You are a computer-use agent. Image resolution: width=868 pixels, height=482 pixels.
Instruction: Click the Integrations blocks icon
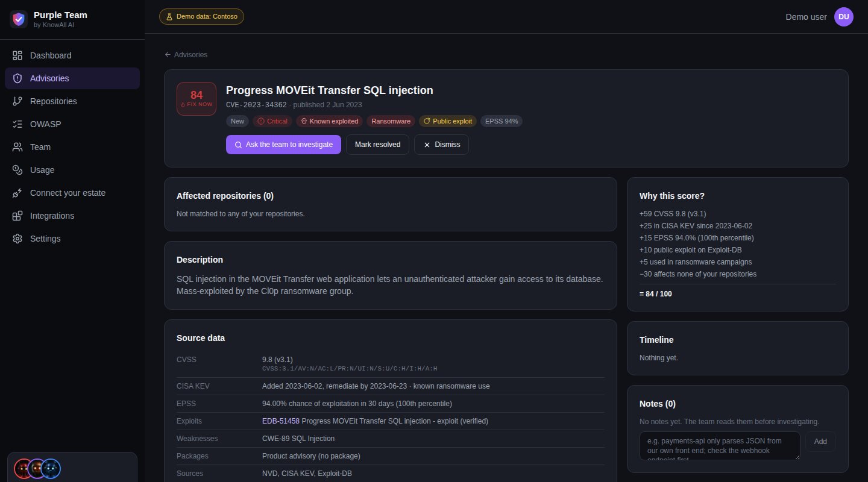click(x=17, y=216)
